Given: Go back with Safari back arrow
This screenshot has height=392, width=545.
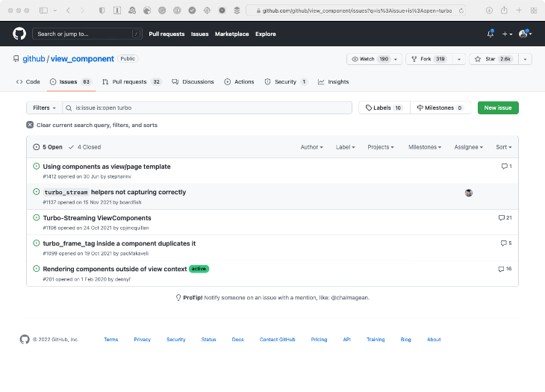Looking at the screenshot, I should coord(68,10).
